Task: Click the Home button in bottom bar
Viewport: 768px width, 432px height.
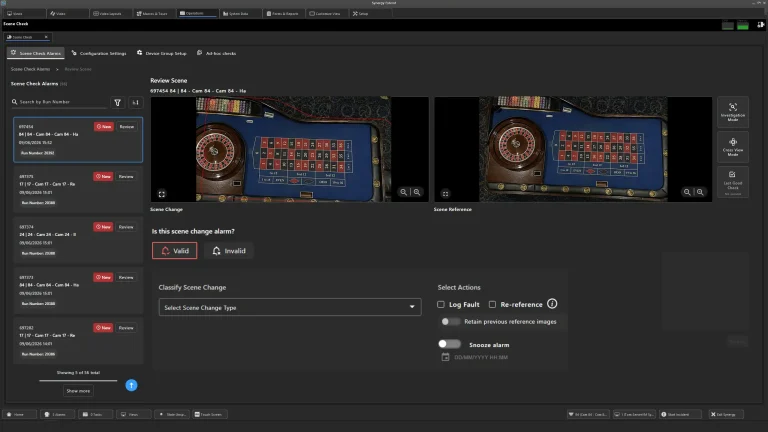Action: 20,414
